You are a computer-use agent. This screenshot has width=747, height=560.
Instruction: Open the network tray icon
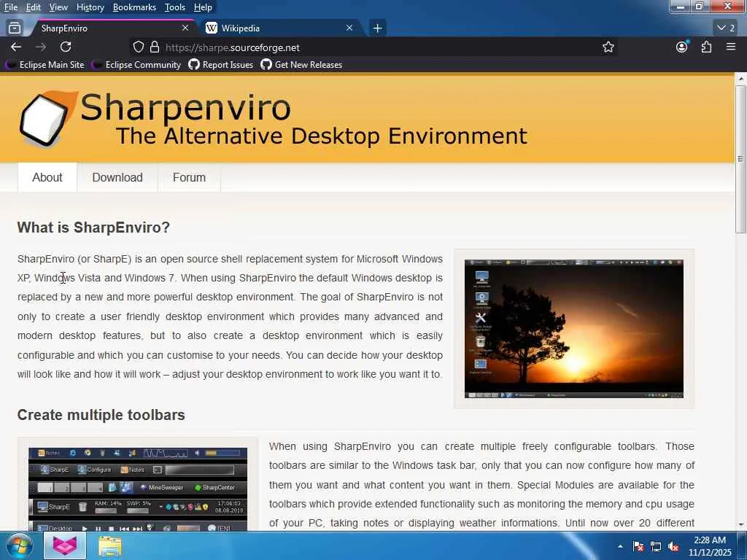(656, 546)
